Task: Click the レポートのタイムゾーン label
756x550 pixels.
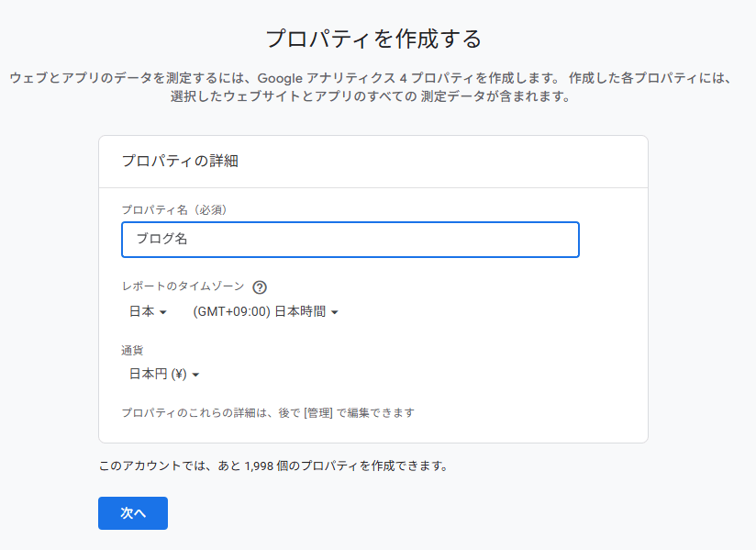Action: click(183, 286)
